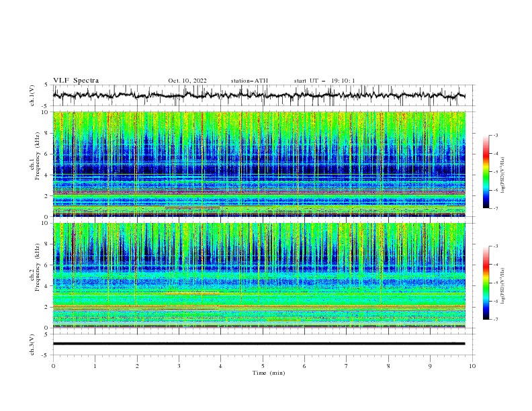The image size is (532, 411).
Task: Click time axis tick label "2"
Action: [x=137, y=366]
